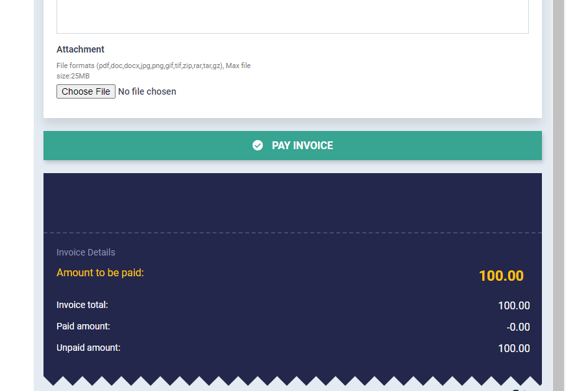Click the file formats hint text
The image size is (588, 391).
pyautogui.click(x=153, y=71)
